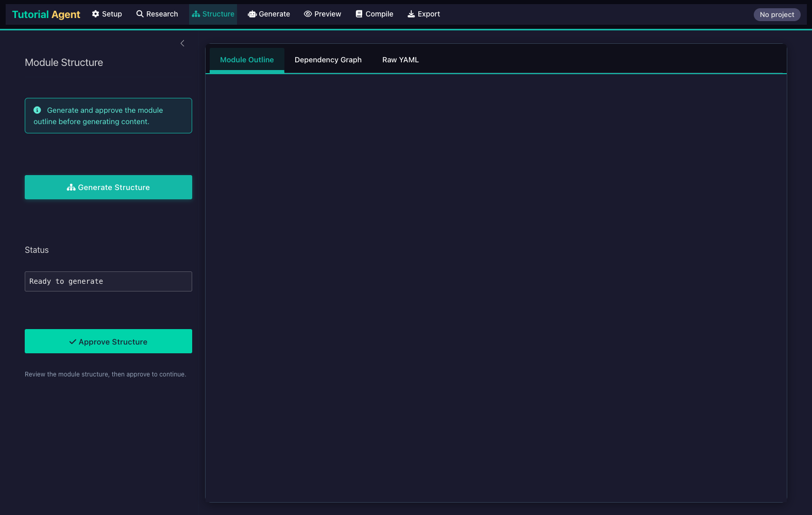Click the Compile book icon

(x=359, y=14)
